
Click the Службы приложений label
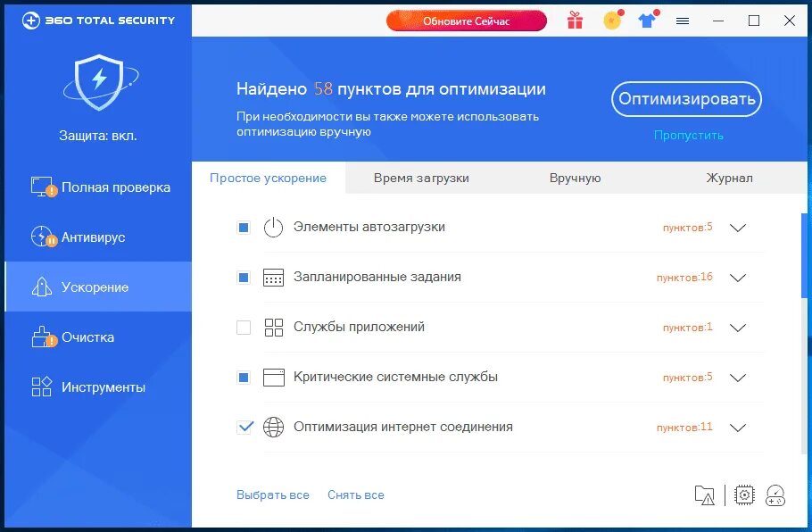[x=359, y=327]
